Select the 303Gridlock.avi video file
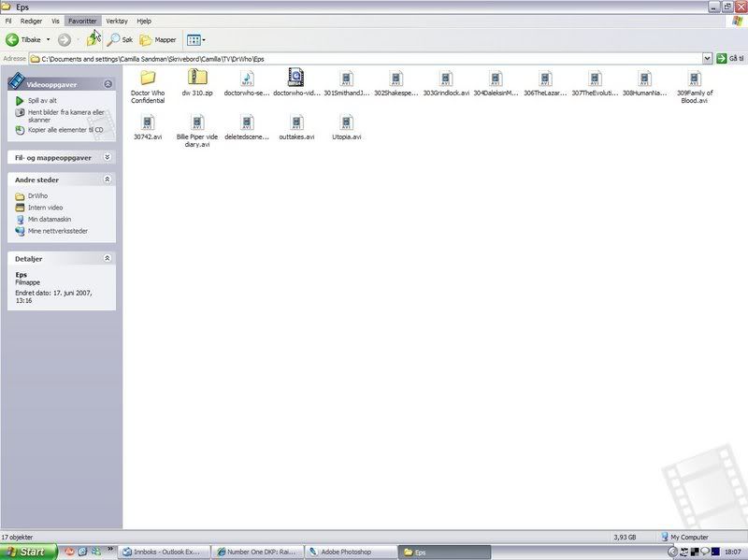The width and height of the screenshot is (748, 560). click(x=446, y=79)
